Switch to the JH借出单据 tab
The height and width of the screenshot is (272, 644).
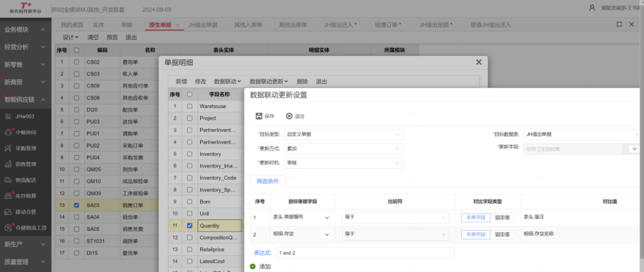[203, 25]
